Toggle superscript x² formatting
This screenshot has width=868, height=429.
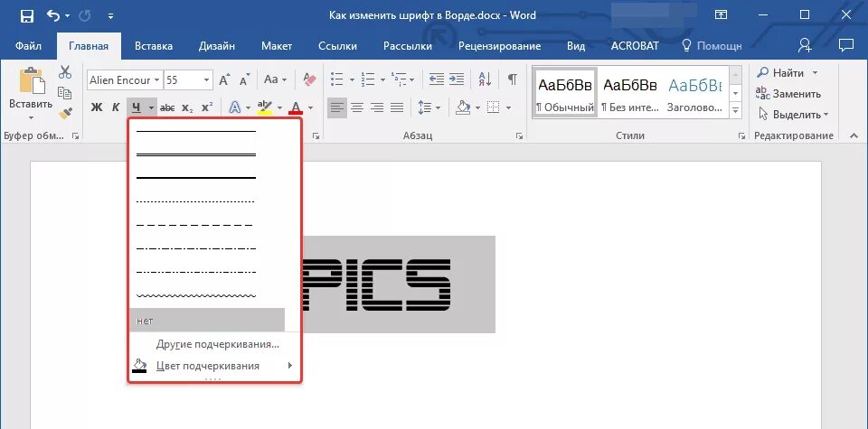(x=207, y=107)
